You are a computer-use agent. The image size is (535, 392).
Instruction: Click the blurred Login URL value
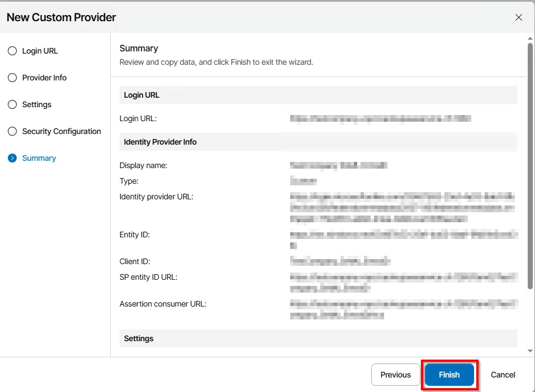380,118
